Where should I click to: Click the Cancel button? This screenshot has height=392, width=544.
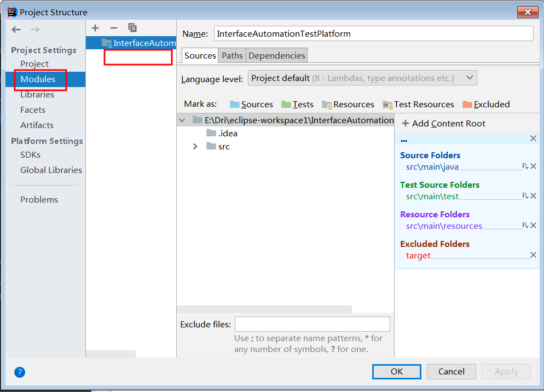451,372
